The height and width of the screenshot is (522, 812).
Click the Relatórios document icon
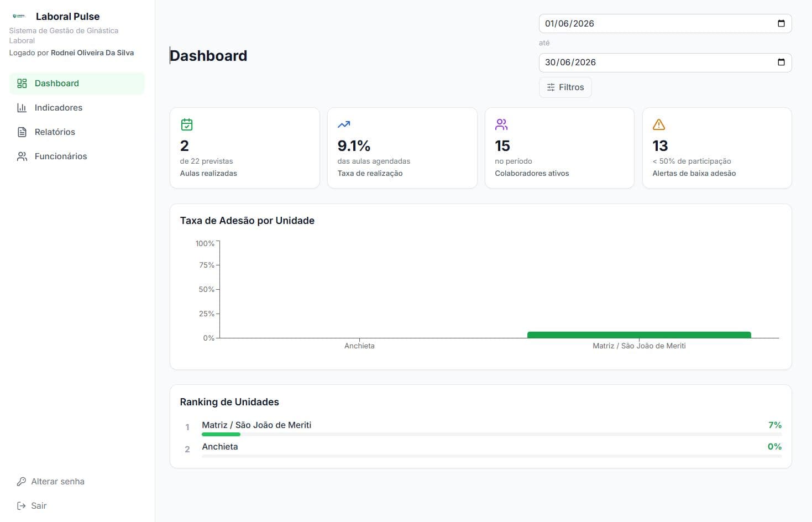coord(22,132)
